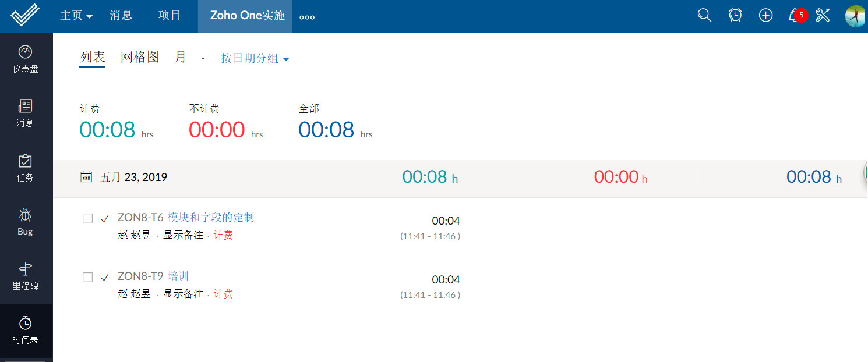Switch to 月 month view

click(x=181, y=57)
